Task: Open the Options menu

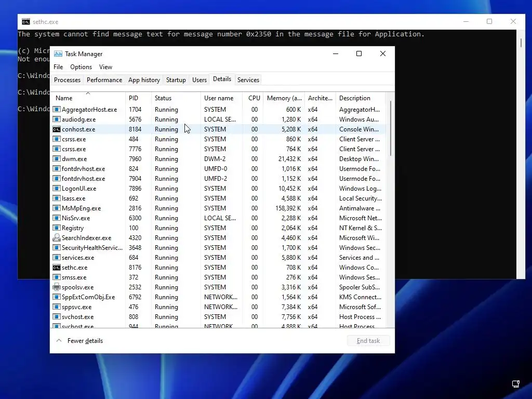Action: click(81, 67)
